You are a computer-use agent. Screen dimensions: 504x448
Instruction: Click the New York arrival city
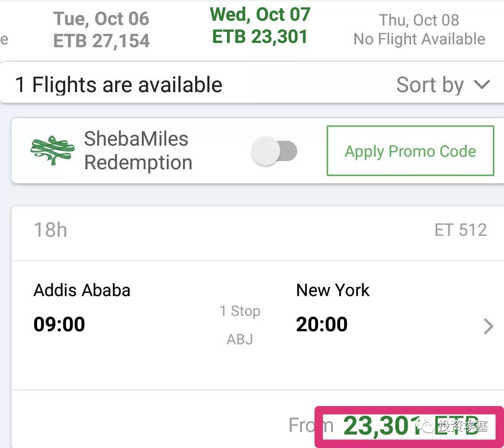(x=332, y=290)
